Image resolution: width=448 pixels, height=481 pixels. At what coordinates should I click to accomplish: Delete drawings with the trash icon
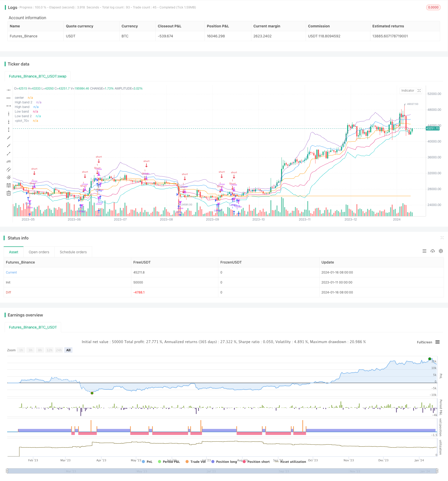point(9,193)
